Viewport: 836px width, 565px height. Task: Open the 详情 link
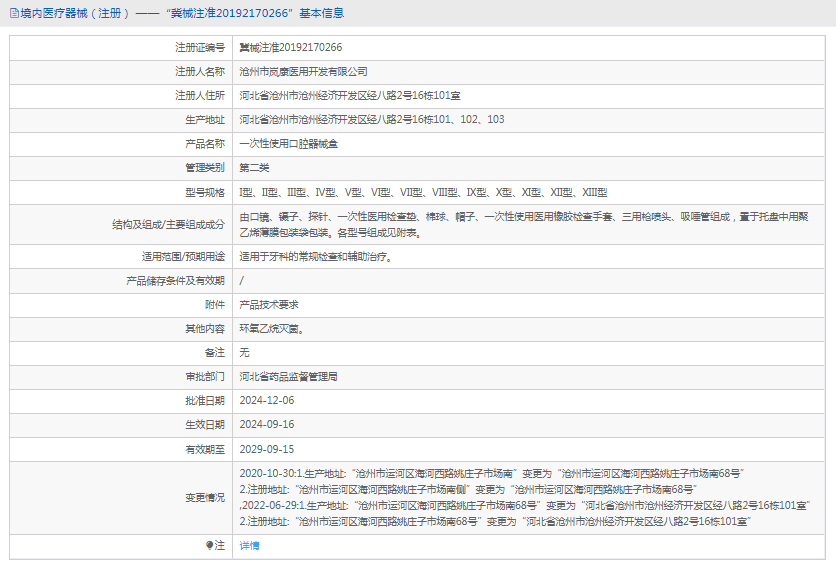[x=249, y=545]
